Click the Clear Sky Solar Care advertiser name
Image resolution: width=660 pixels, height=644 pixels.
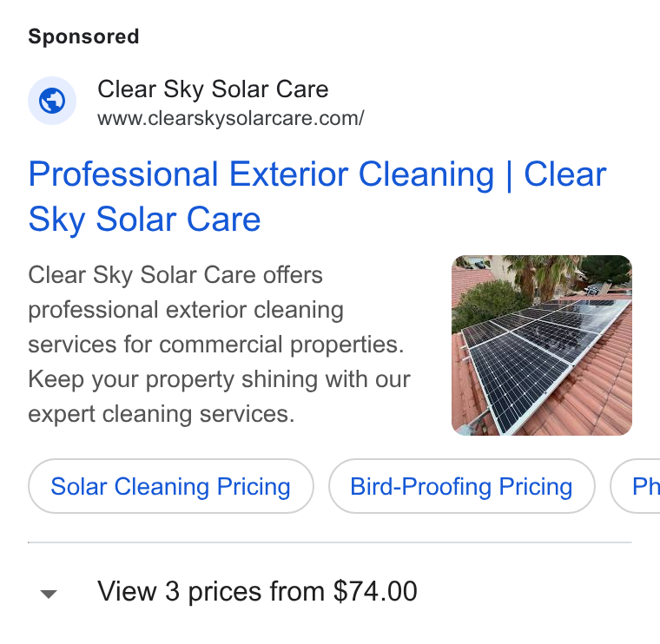(x=213, y=89)
